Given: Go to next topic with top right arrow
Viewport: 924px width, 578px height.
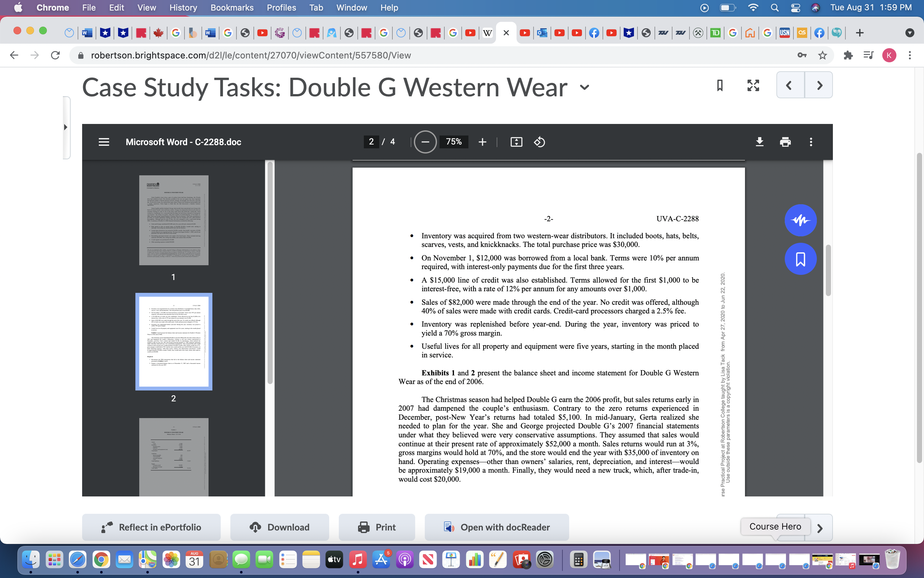Looking at the screenshot, I should (819, 85).
